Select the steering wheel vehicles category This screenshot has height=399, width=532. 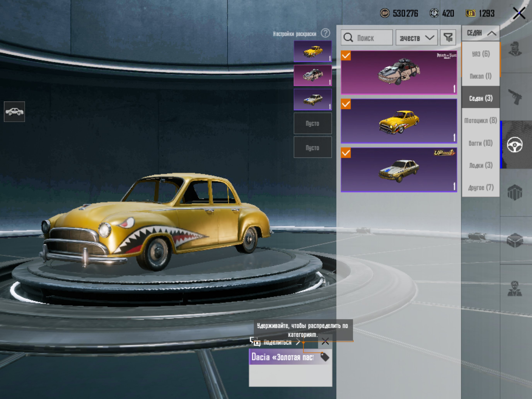515,145
